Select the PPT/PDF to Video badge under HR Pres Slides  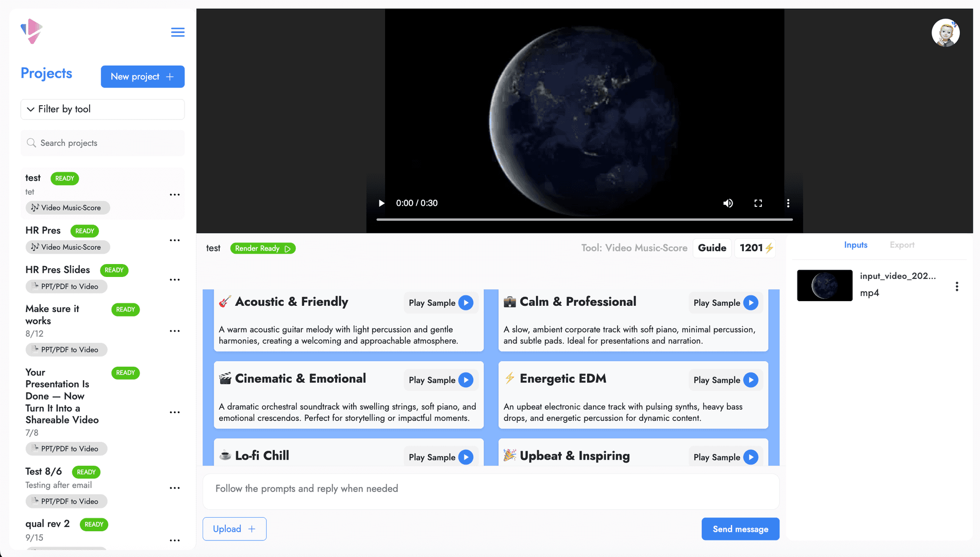[x=66, y=286]
